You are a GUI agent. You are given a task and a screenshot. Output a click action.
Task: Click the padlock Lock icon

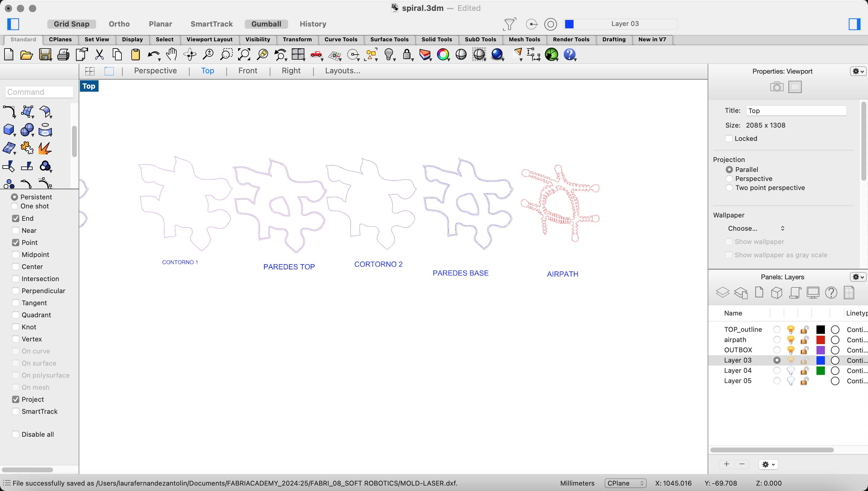tap(407, 55)
